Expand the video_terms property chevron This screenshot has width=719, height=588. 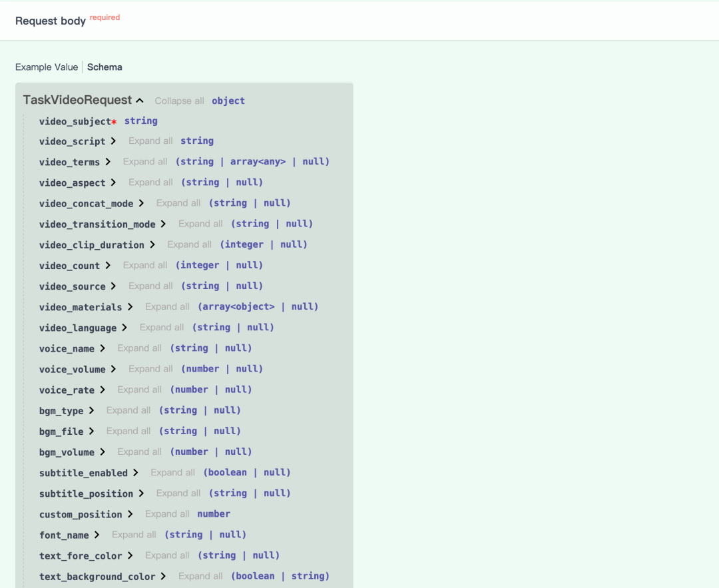(x=108, y=162)
